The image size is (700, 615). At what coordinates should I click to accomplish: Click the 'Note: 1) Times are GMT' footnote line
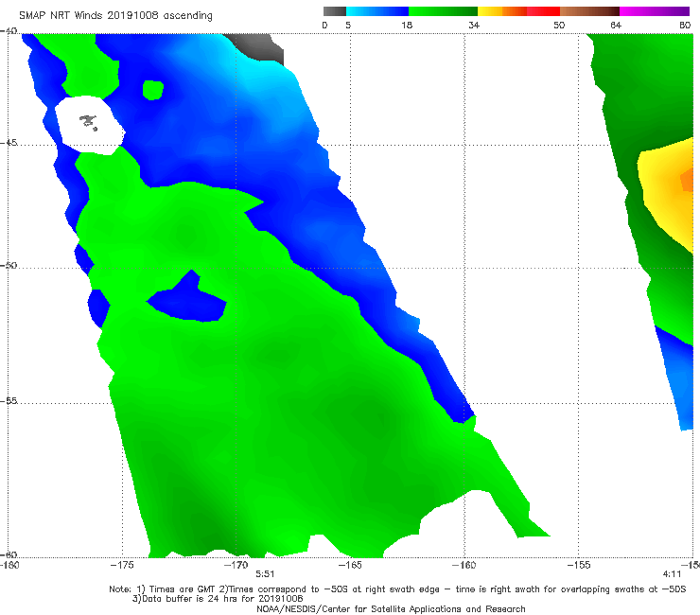(x=397, y=589)
